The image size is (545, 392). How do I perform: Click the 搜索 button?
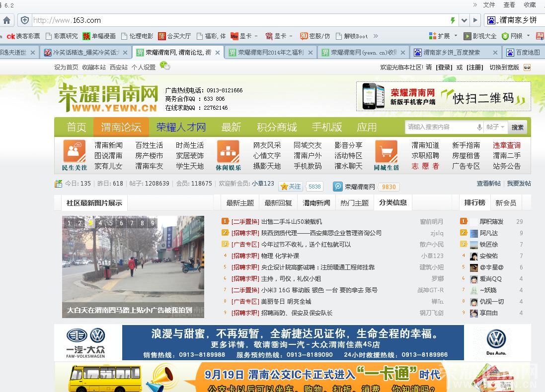pos(518,127)
